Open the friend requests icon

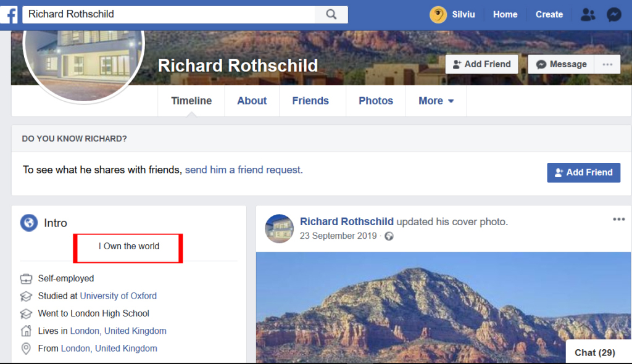(x=588, y=15)
